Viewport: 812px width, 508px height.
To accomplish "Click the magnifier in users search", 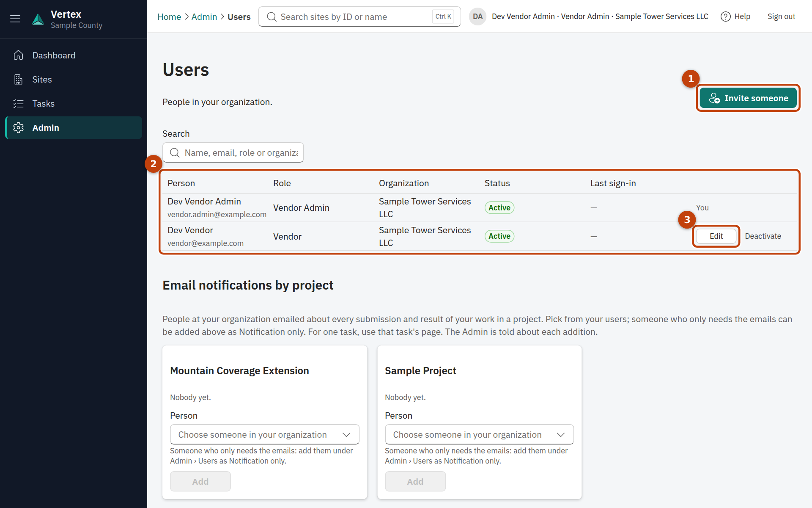I will coord(175,153).
